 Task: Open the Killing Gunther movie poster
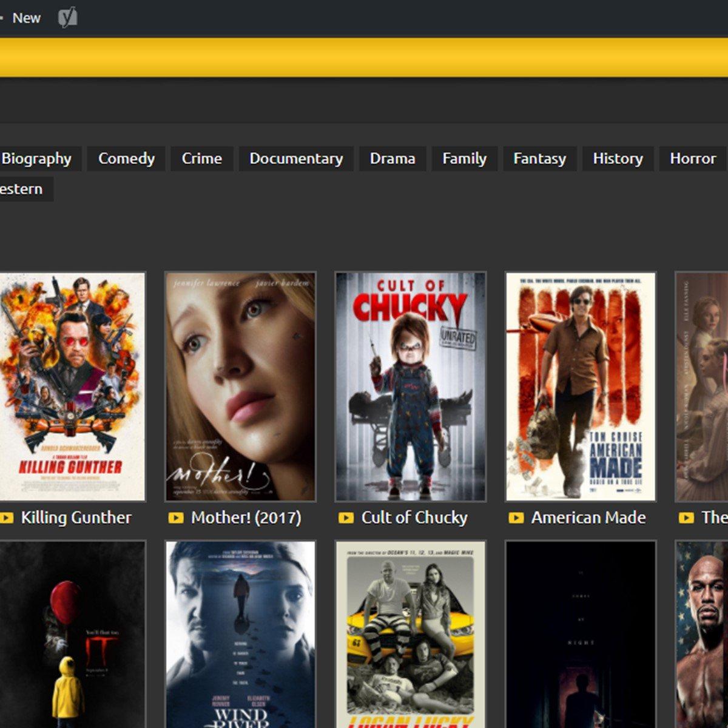(72, 386)
